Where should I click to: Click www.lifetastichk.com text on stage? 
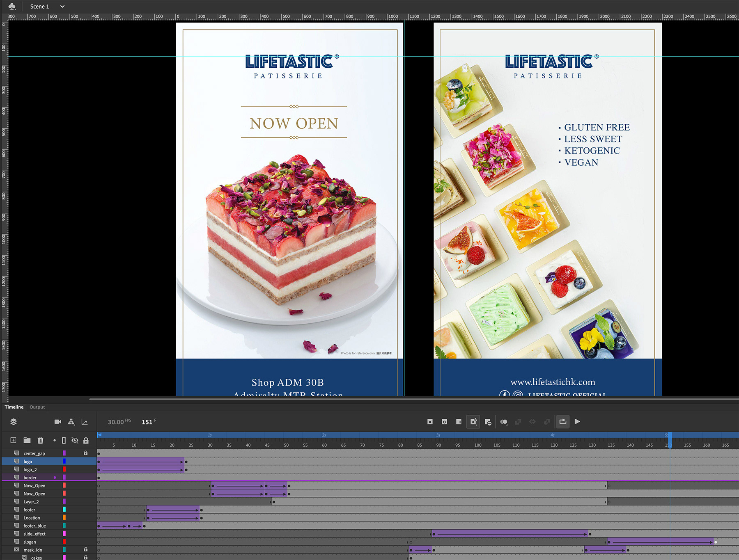tap(553, 382)
